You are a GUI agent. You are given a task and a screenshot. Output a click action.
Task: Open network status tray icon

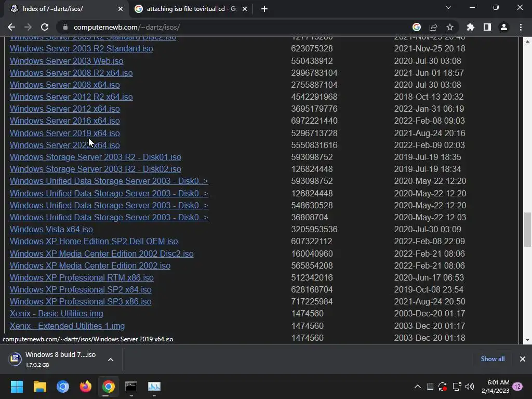point(457,387)
